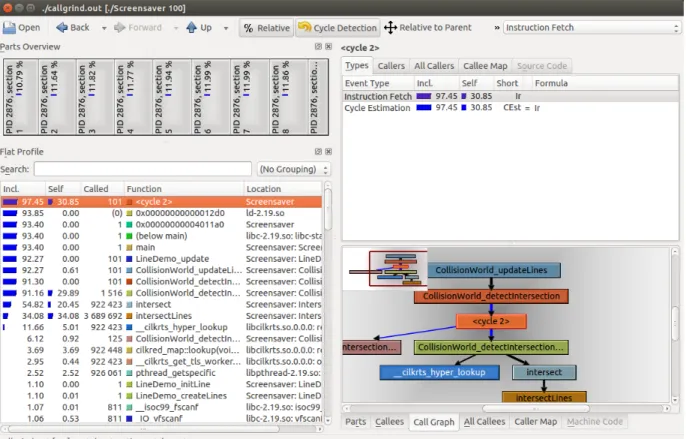The height and width of the screenshot is (439, 686).
Task: Switch to the Caller Map bottom tab
Action: pos(536,422)
